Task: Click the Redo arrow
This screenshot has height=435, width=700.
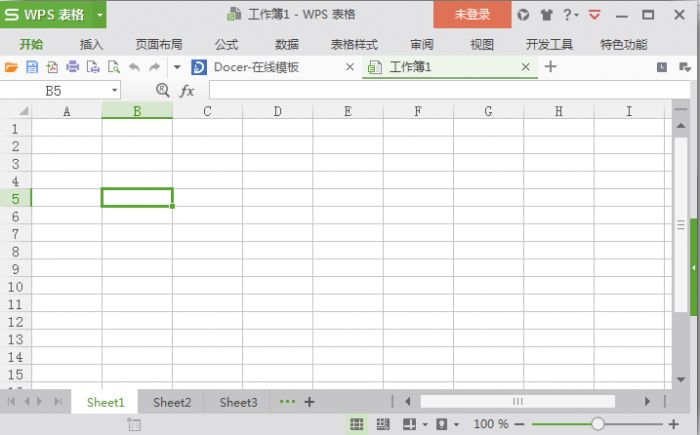Action: (x=154, y=67)
